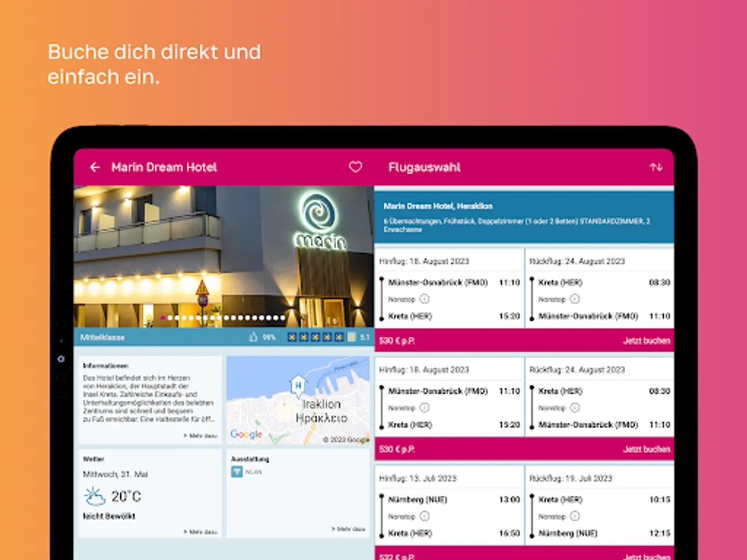Viewport: 747px width, 560px height.
Task: Open the Iraklion map preview
Action: [298, 401]
